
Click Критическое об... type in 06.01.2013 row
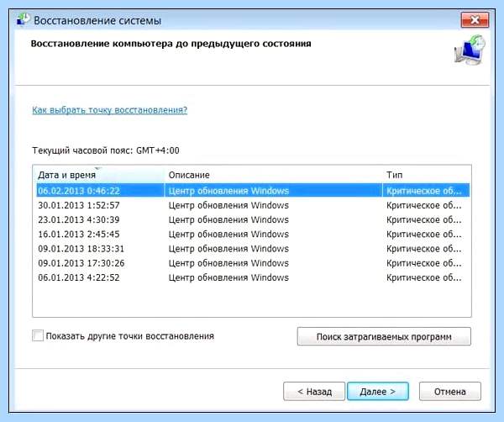(424, 277)
